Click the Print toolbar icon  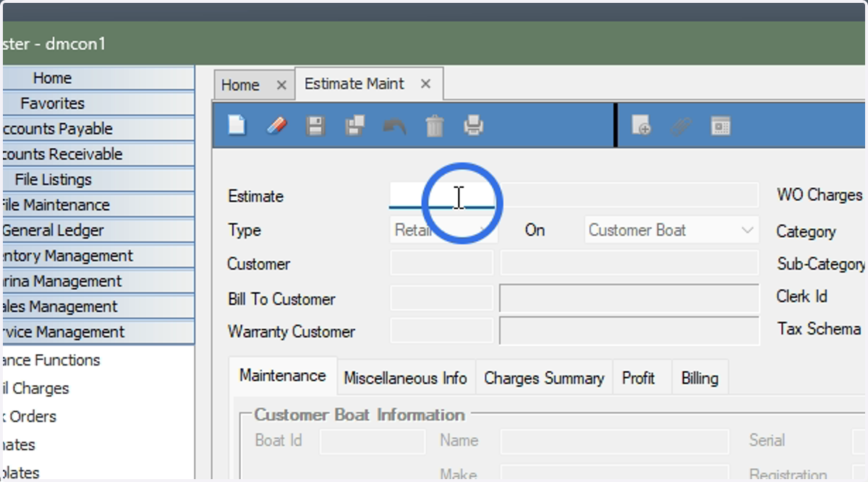[473, 126]
